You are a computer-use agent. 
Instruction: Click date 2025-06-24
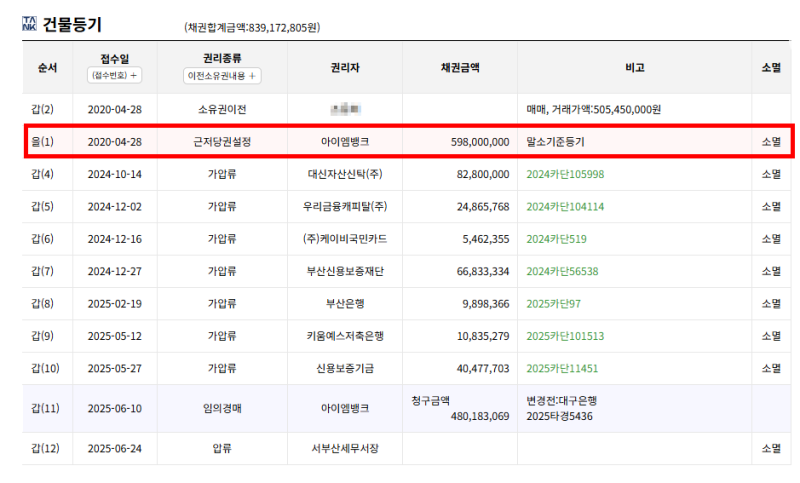(114, 449)
